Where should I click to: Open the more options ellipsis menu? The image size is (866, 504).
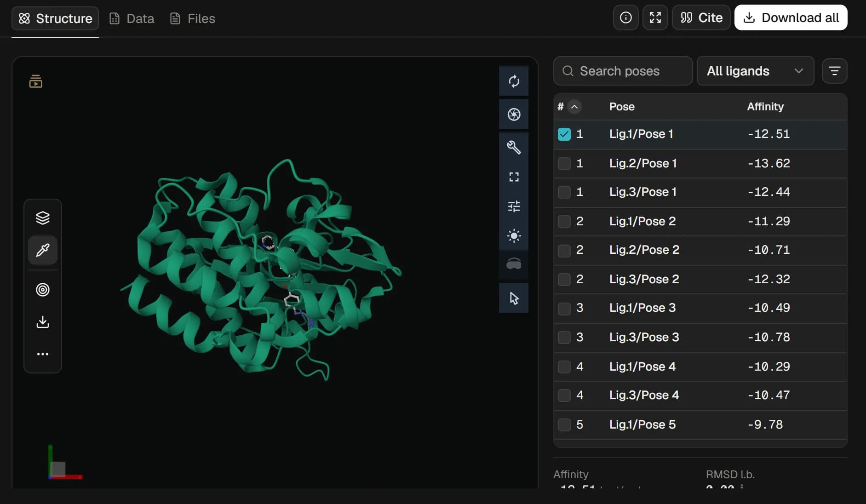[x=43, y=354]
